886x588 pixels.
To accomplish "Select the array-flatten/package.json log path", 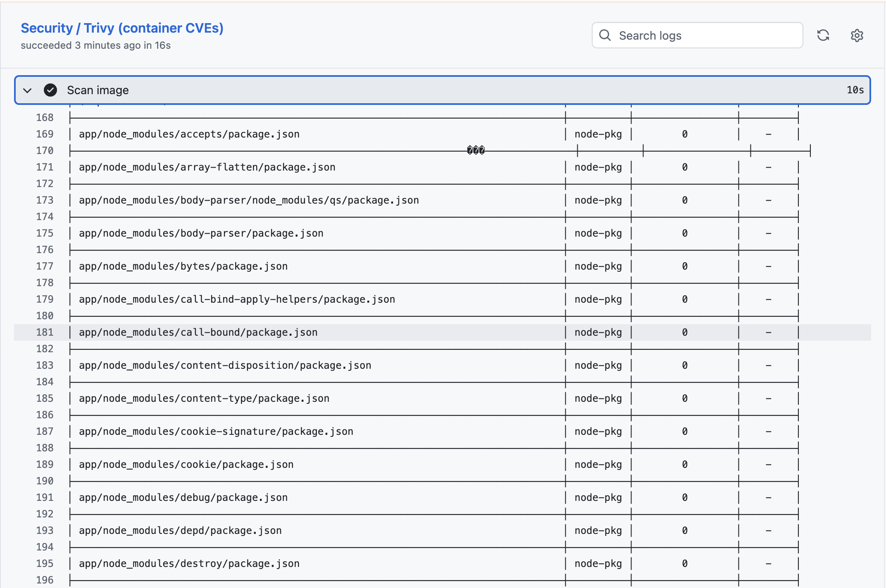I will 207,167.
